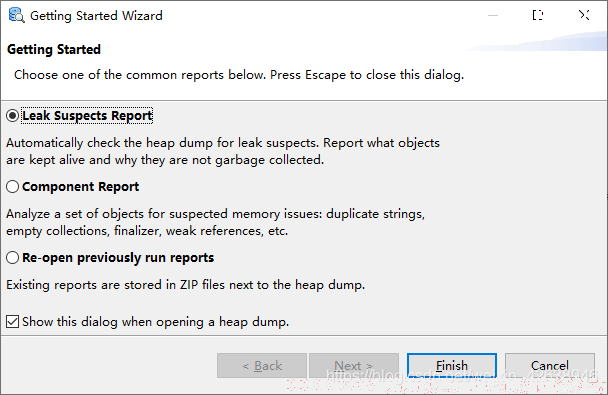Click the Leak Suspects Report label text
The height and width of the screenshot is (395, 608).
coord(87,116)
